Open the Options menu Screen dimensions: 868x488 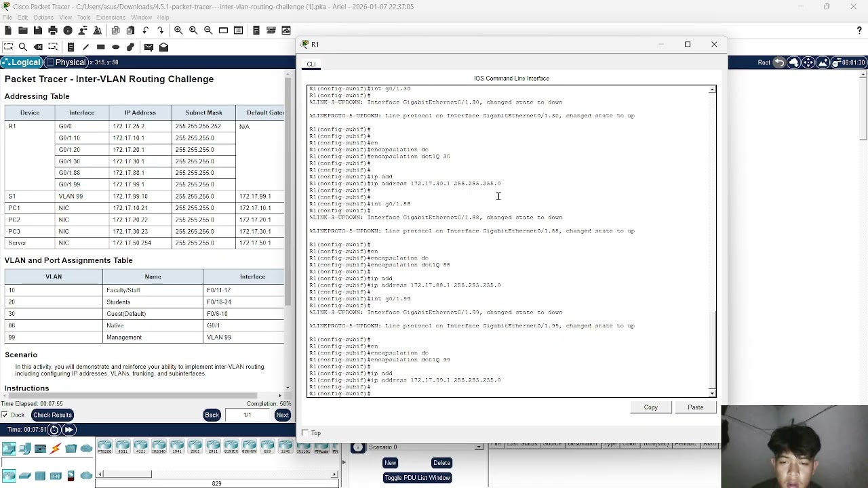[x=43, y=17]
